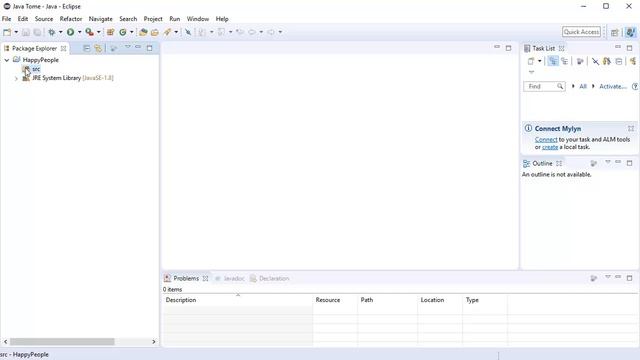Click the New Java Package icon
Screen dimensions: 640x360
point(111,32)
